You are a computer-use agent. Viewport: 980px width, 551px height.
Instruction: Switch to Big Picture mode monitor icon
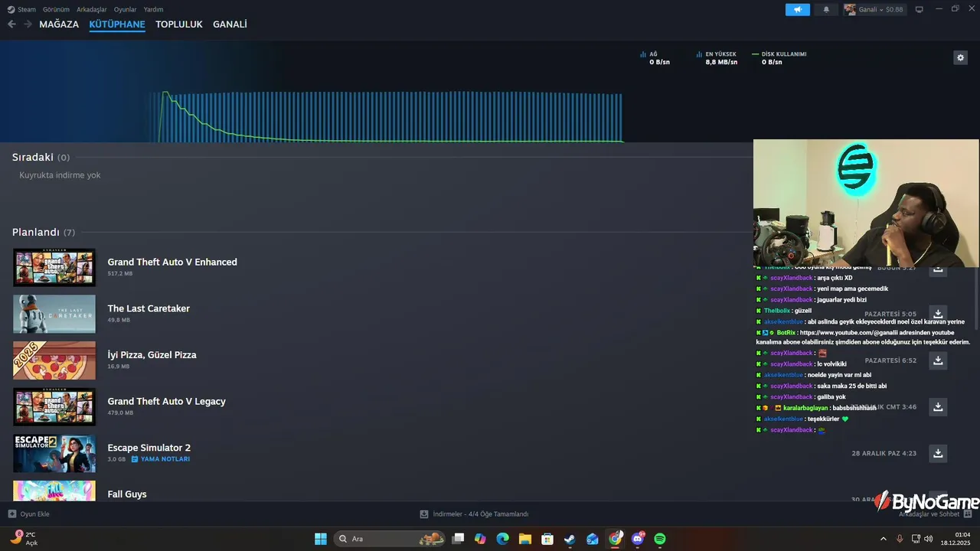point(920,9)
